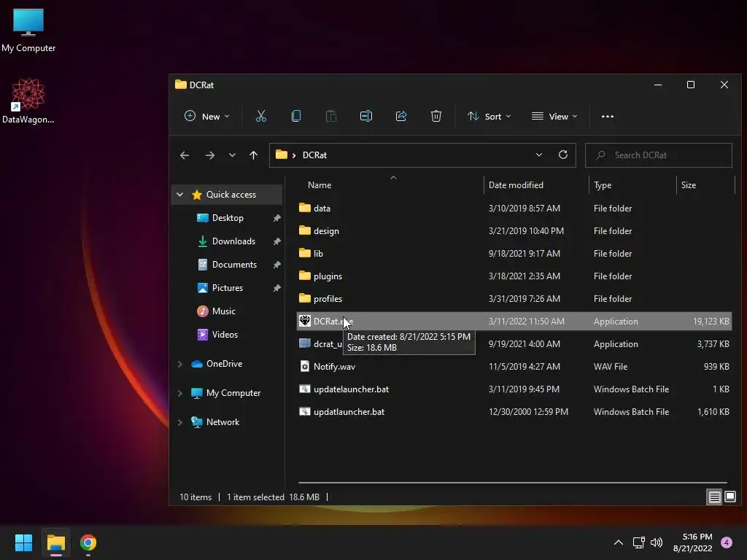Click the DCRat breadcrumb in address bar
Screen dimensions: 747x560
(314, 155)
